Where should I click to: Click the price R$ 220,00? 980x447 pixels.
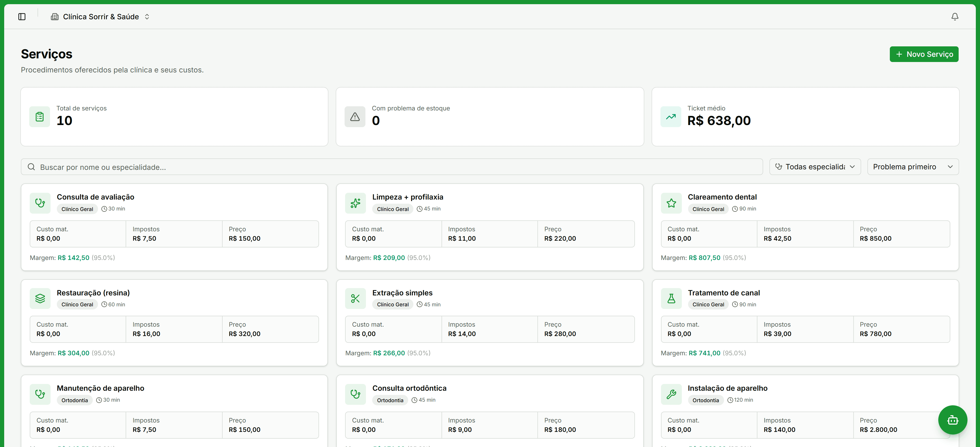click(560, 238)
